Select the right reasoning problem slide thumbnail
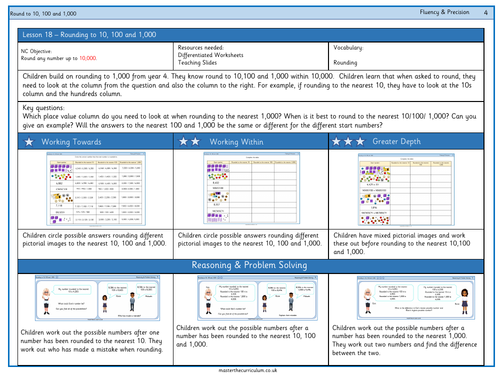Screen dimensions: 500x375 416,298
